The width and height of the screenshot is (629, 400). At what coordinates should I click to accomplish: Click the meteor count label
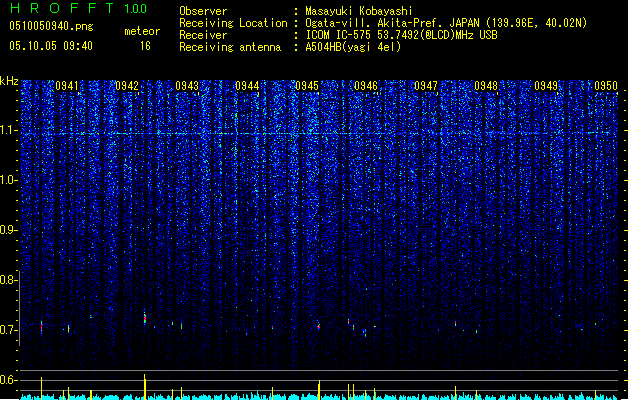tap(142, 31)
